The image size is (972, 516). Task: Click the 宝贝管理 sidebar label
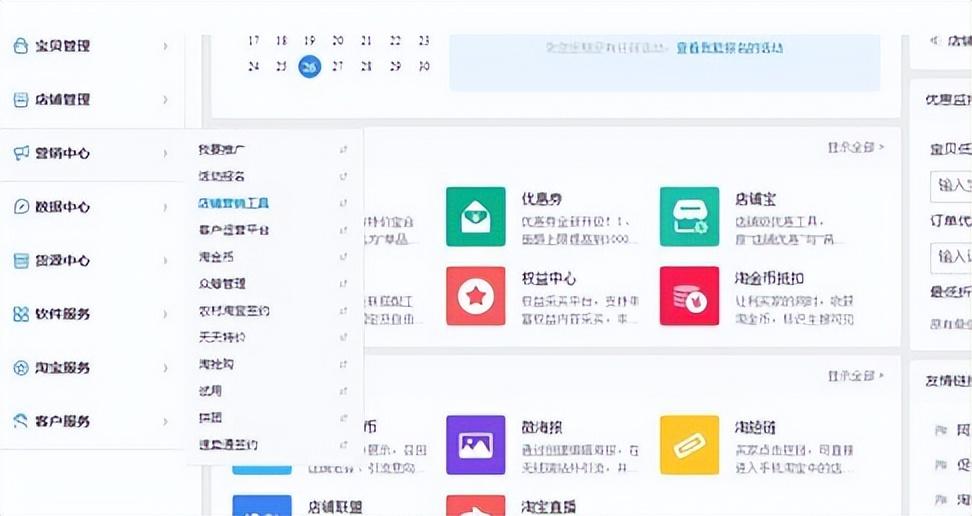(x=63, y=46)
